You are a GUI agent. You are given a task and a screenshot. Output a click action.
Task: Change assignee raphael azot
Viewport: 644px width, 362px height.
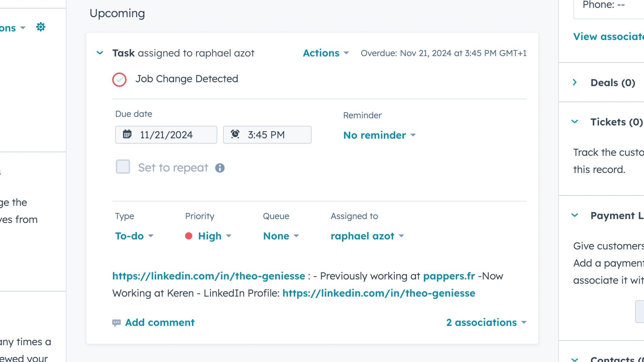pyautogui.click(x=367, y=236)
